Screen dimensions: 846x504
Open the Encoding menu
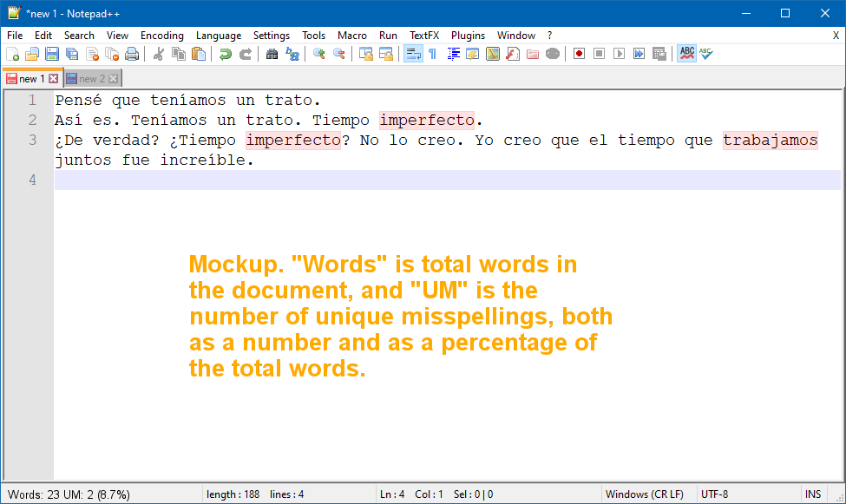[162, 36]
